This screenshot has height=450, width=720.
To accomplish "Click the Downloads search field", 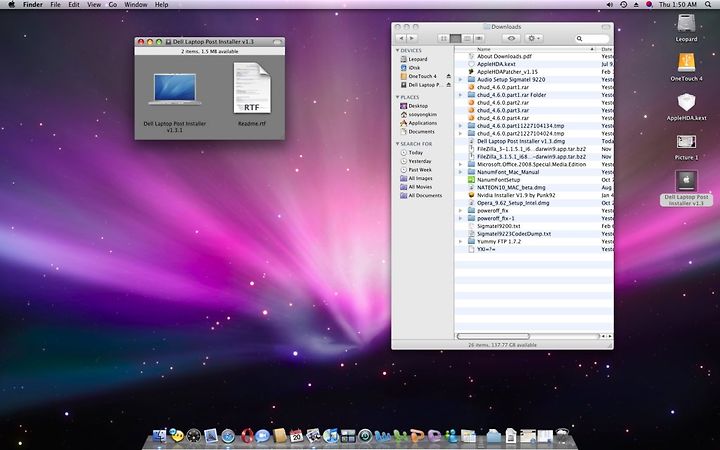I will point(593,39).
